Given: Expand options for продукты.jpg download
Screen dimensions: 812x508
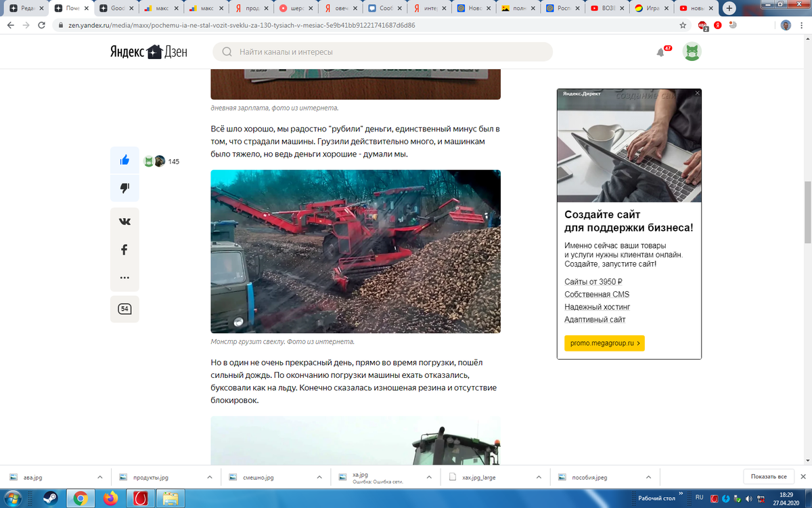Looking at the screenshot, I should pyautogui.click(x=210, y=477).
